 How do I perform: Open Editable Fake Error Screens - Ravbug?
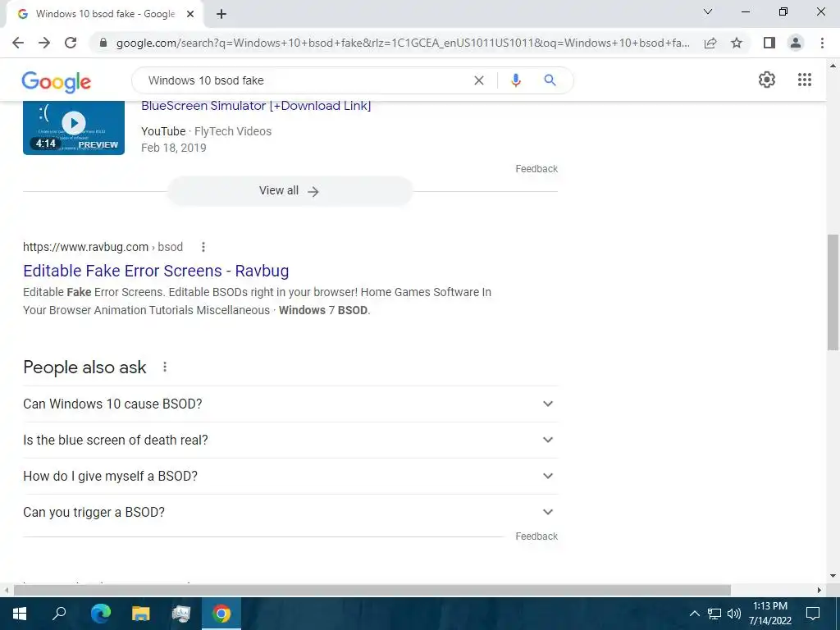point(156,271)
